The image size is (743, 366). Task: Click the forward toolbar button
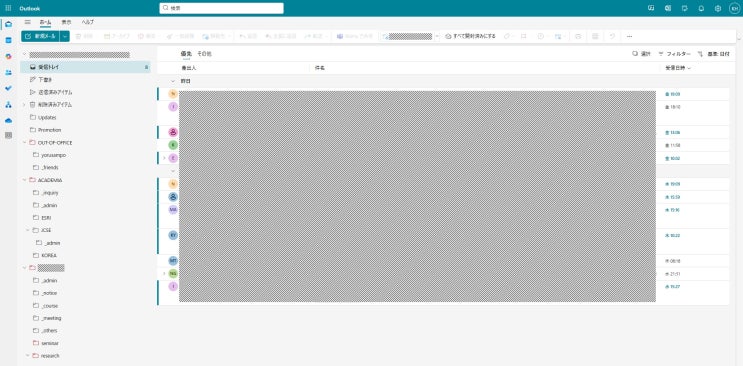click(314, 36)
